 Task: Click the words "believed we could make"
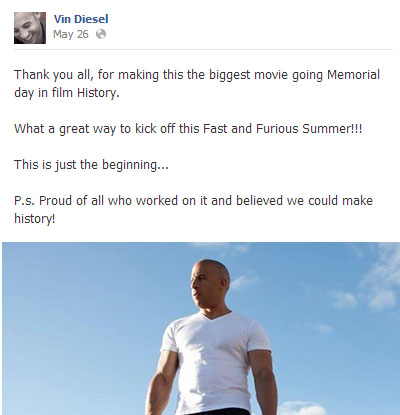coord(304,201)
